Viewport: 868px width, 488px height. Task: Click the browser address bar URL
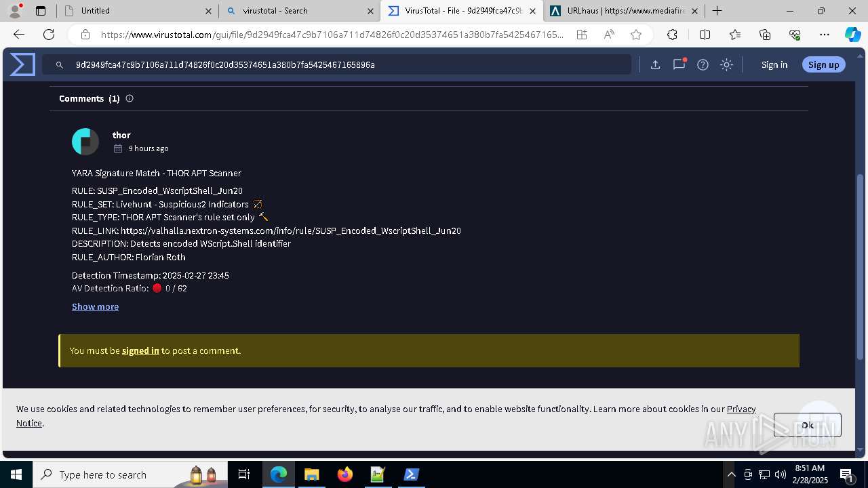332,35
